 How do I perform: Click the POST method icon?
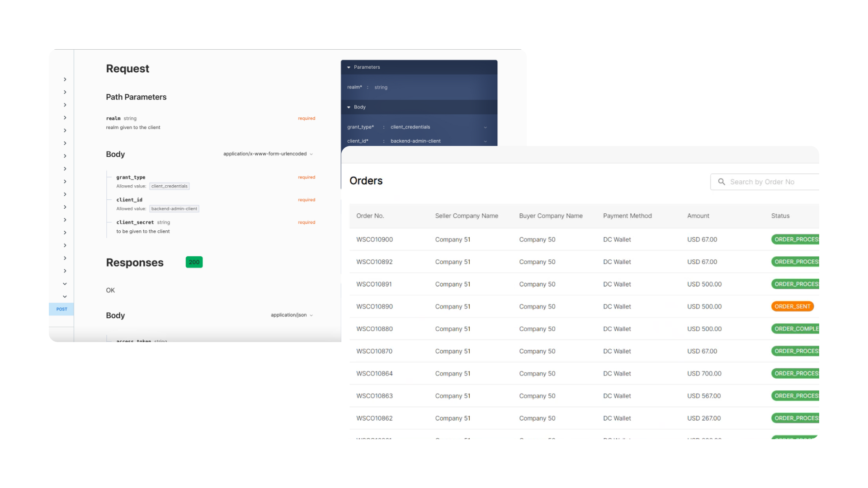click(62, 308)
